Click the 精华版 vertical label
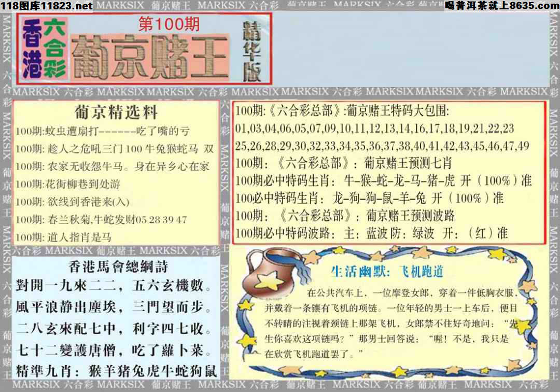560x392 pixels. pos(252,51)
